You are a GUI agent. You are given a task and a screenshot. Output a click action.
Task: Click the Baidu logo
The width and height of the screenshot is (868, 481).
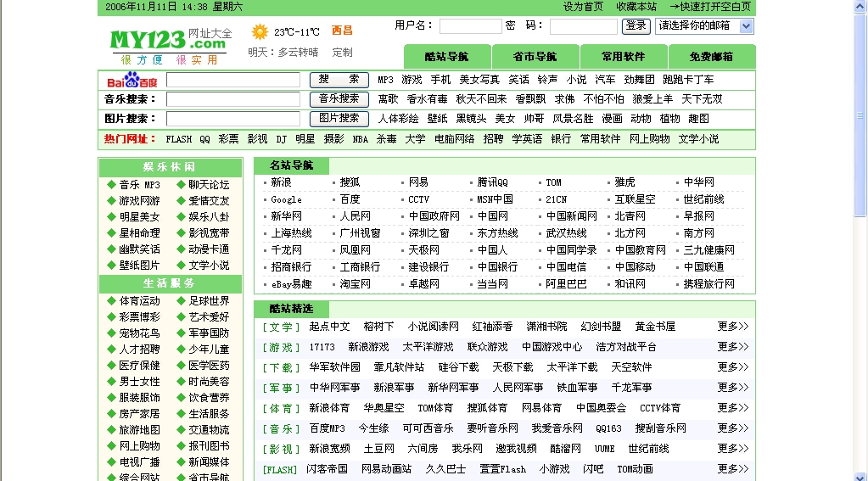[132, 81]
